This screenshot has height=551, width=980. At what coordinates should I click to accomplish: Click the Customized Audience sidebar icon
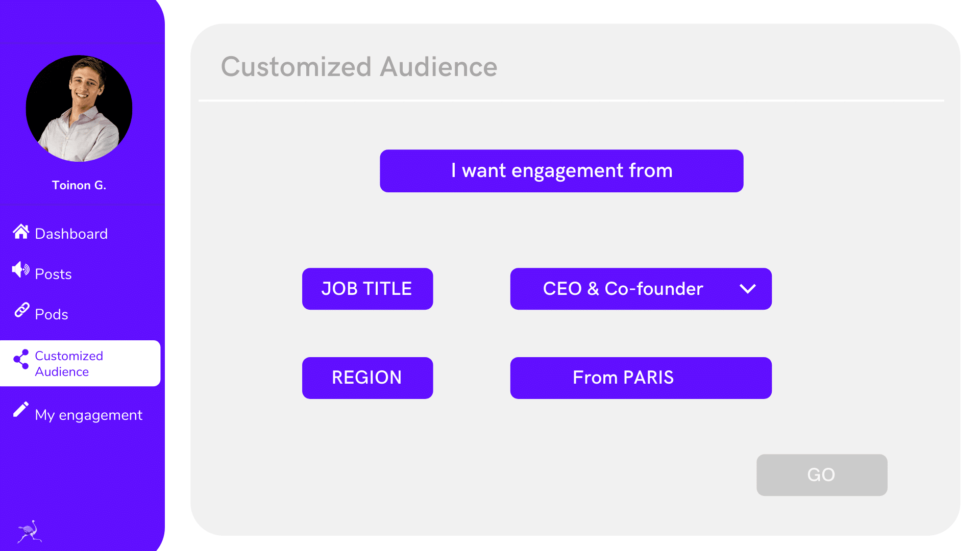(20, 363)
